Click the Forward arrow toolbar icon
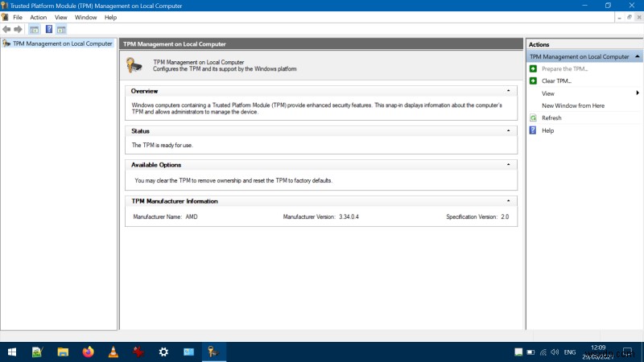 pyautogui.click(x=18, y=30)
